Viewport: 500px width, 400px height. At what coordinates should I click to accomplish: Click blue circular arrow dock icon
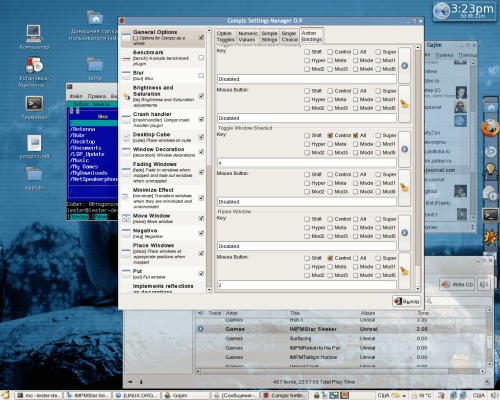(491, 151)
